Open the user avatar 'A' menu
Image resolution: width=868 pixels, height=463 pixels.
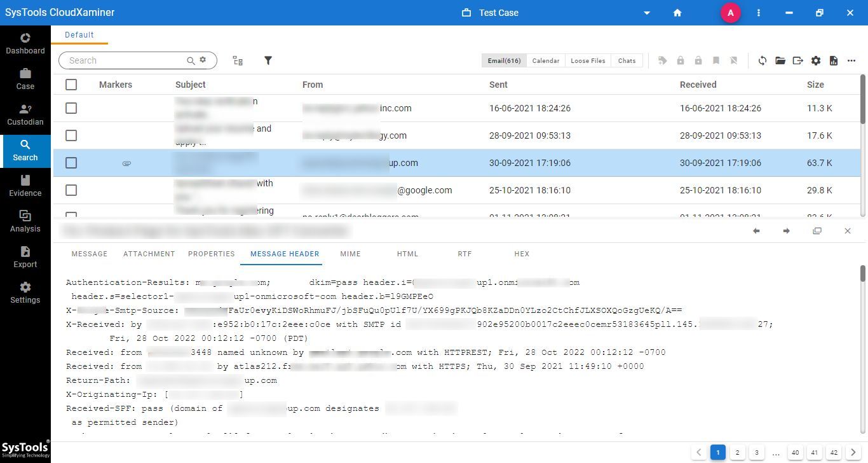731,13
